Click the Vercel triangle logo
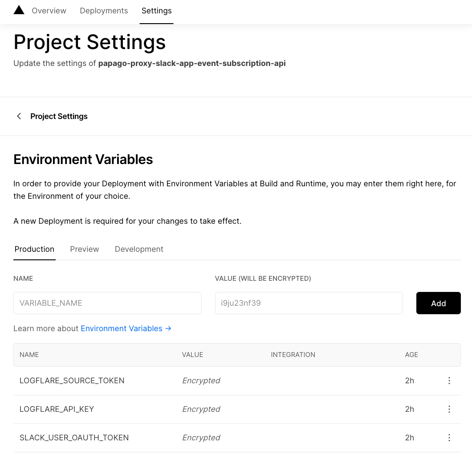472x476 pixels. (x=19, y=10)
